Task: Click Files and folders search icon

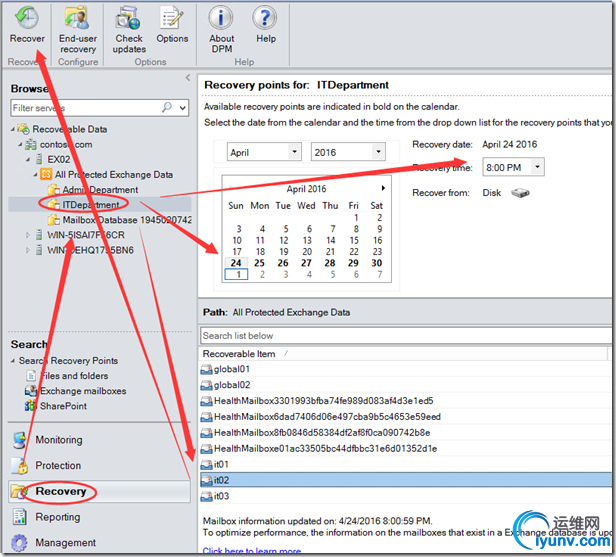Action: point(31,376)
